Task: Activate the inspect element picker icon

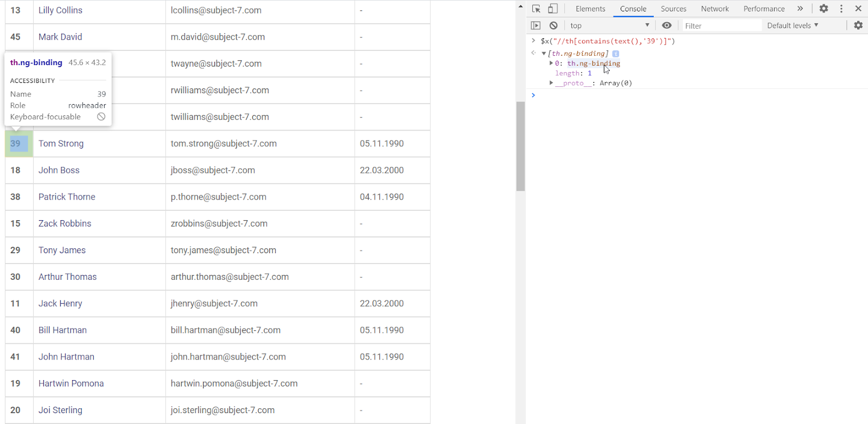Action: (536, 9)
